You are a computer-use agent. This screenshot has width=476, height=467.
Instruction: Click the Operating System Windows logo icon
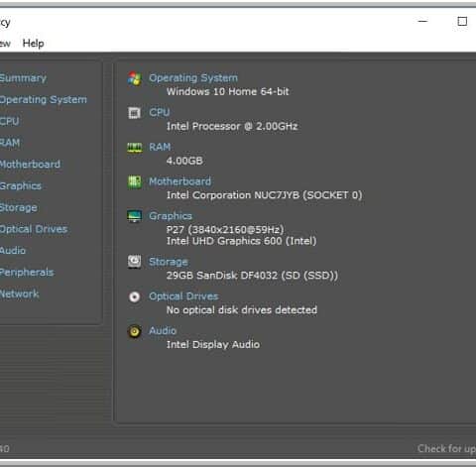click(135, 78)
